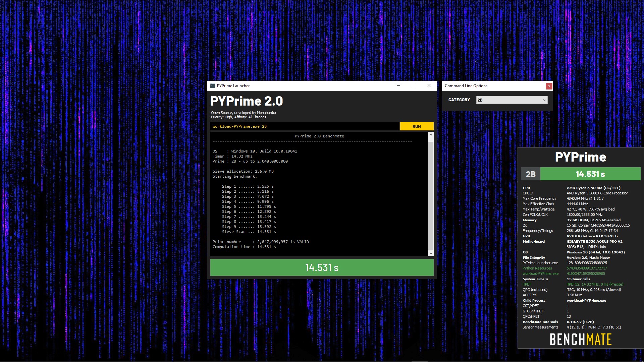The image size is (644, 362).
Task: Click the 'Step 1 ....... 2.525 s' line
Action: coord(248,186)
